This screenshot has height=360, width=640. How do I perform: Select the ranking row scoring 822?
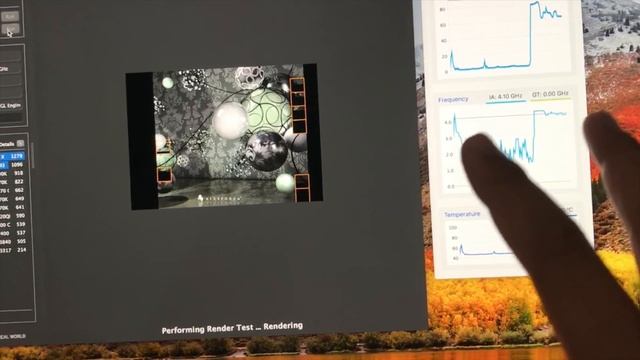pyautogui.click(x=13, y=182)
